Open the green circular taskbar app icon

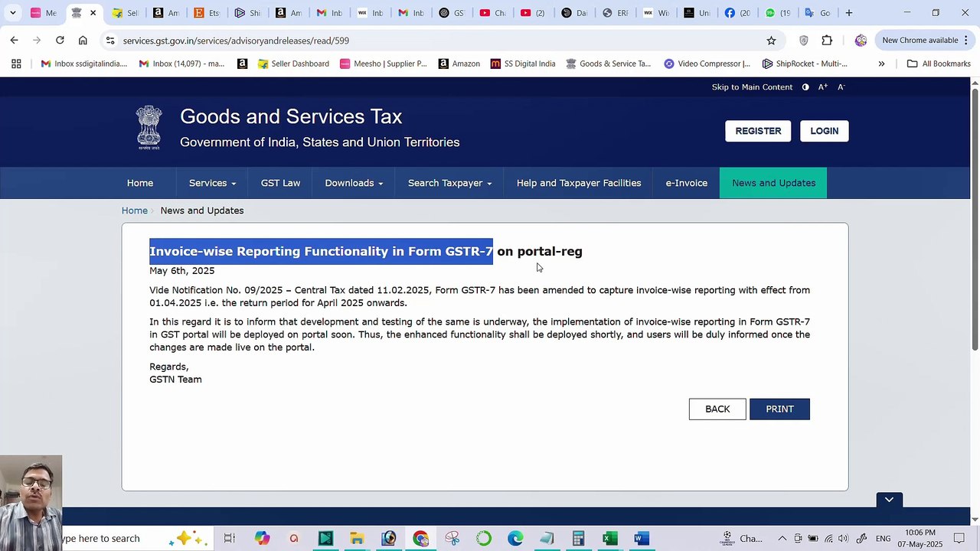click(483, 539)
